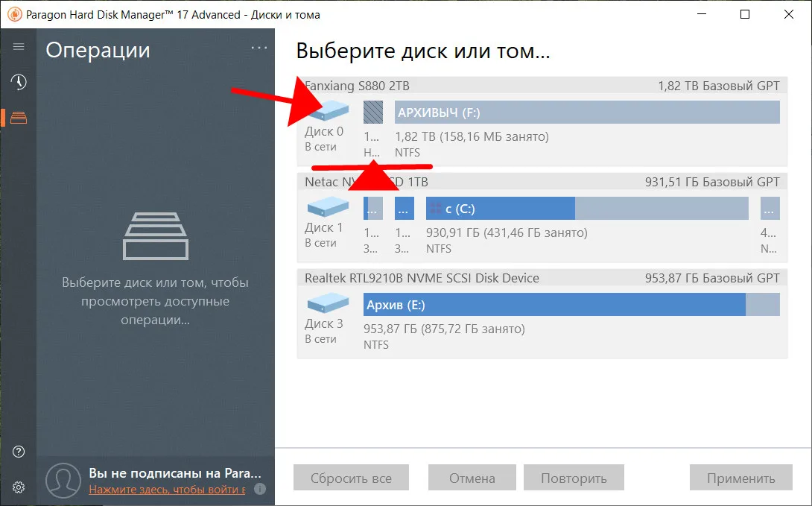Click the Отмена button
The width and height of the screenshot is (812, 506).
point(472,478)
